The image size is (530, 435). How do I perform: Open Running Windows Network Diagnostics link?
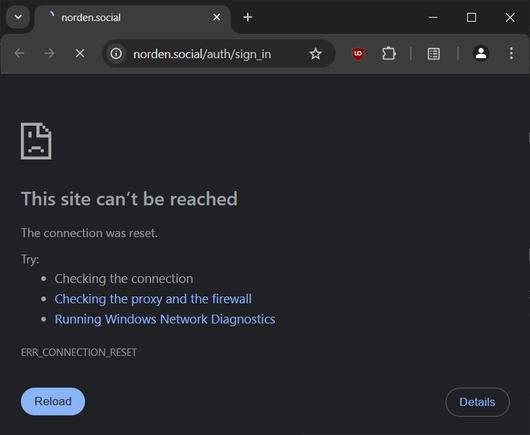click(165, 319)
